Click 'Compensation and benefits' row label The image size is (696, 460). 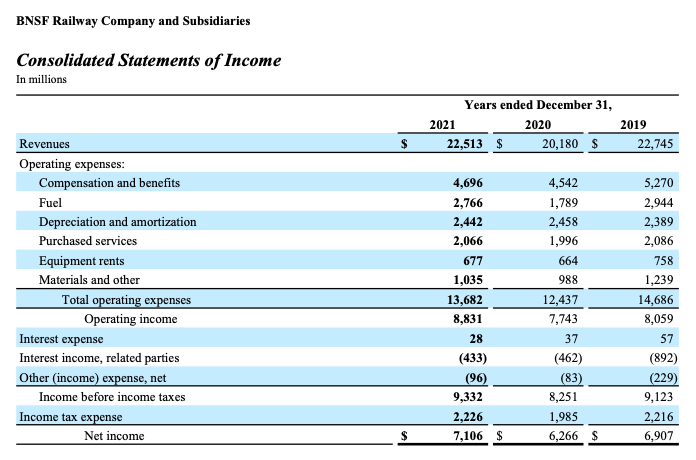[x=109, y=183]
